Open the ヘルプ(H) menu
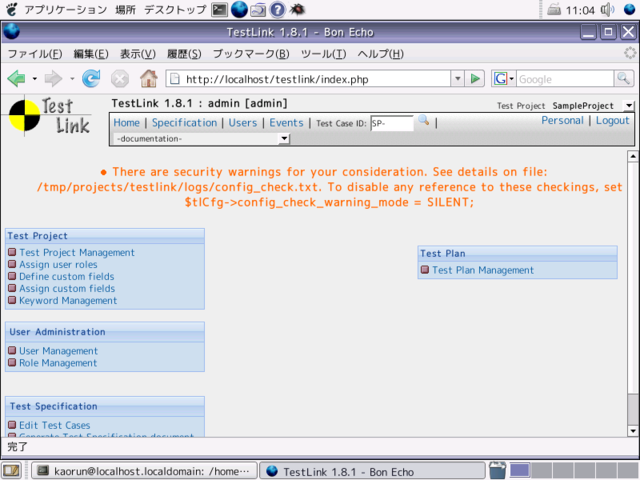The height and width of the screenshot is (480, 640). [x=380, y=54]
